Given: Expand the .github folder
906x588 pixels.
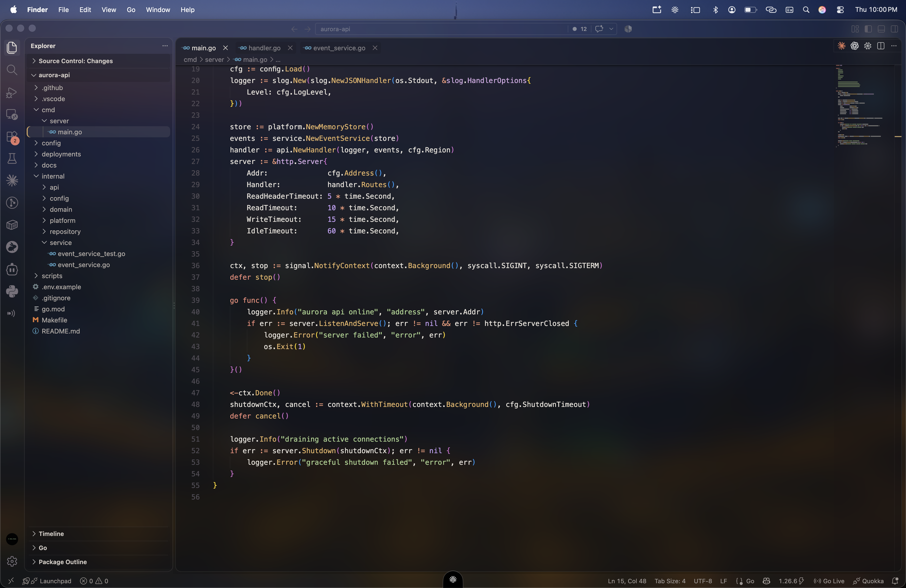Looking at the screenshot, I should click(x=98, y=88).
